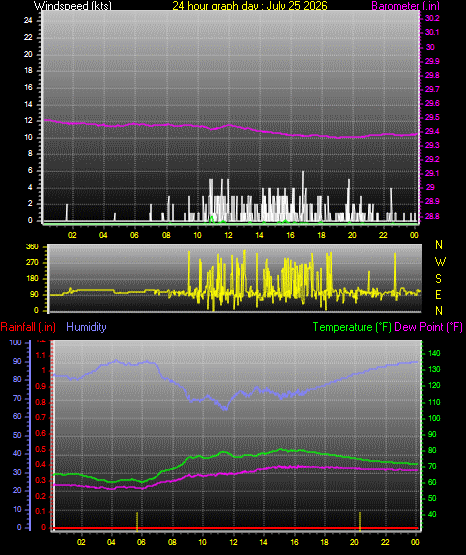The height and width of the screenshot is (555, 466).
Task: Click the E compass label beside direction graph
Action: [x=438, y=294]
